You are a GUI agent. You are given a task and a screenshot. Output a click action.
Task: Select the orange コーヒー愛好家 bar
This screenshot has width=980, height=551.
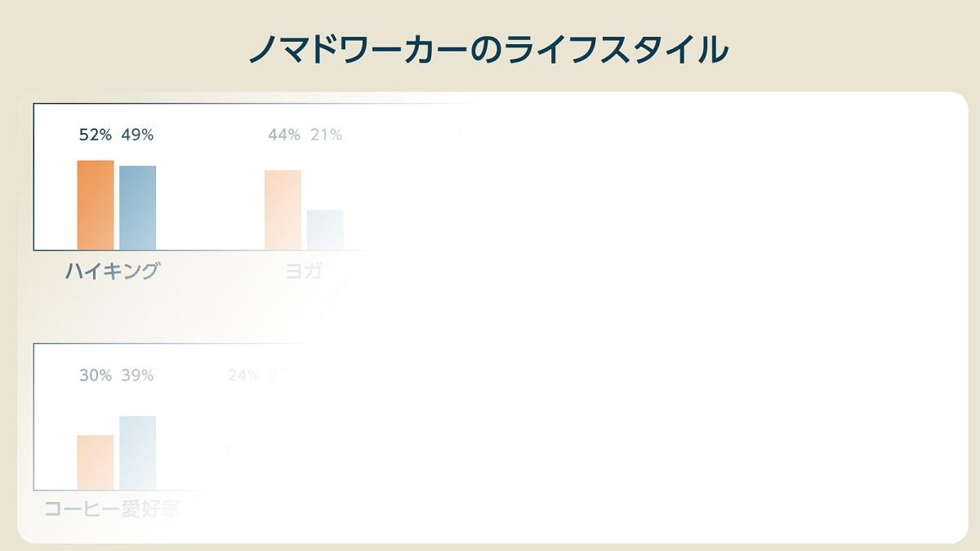click(96, 462)
